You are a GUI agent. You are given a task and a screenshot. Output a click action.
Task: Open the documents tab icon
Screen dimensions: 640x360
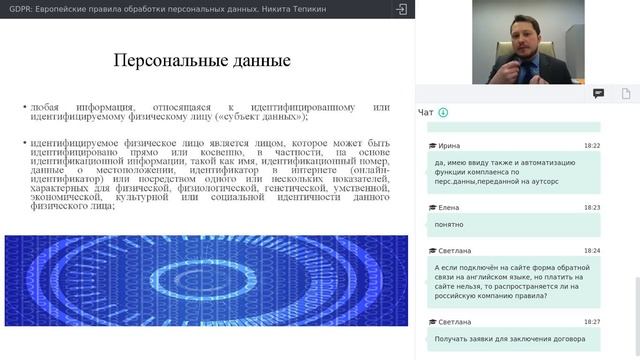pyautogui.click(x=626, y=94)
